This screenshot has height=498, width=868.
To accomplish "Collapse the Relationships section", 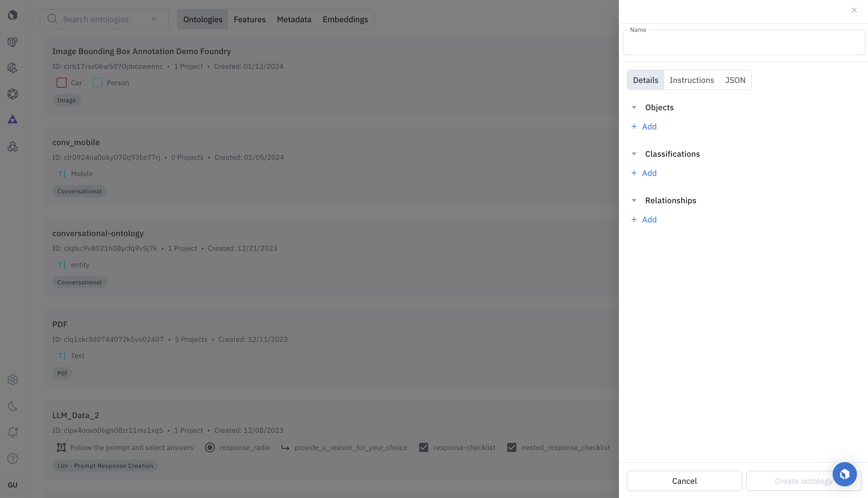I will point(634,200).
